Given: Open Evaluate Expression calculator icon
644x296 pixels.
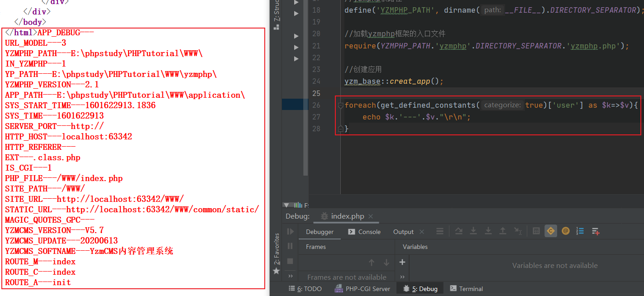Looking at the screenshot, I should (x=536, y=231).
